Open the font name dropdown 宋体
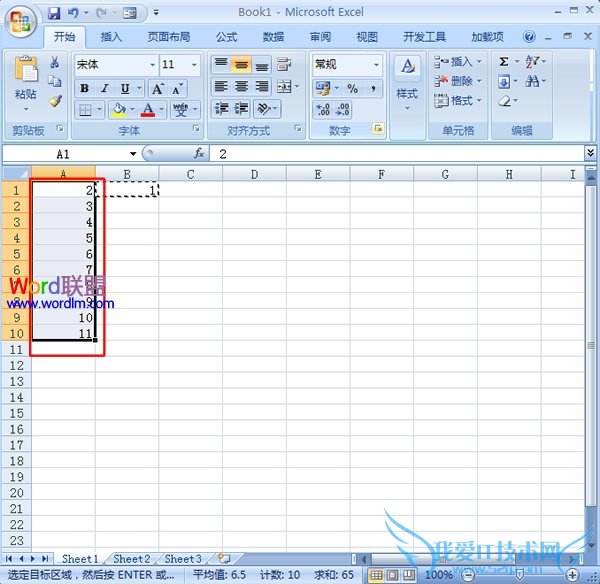This screenshot has width=600, height=584. [x=152, y=65]
